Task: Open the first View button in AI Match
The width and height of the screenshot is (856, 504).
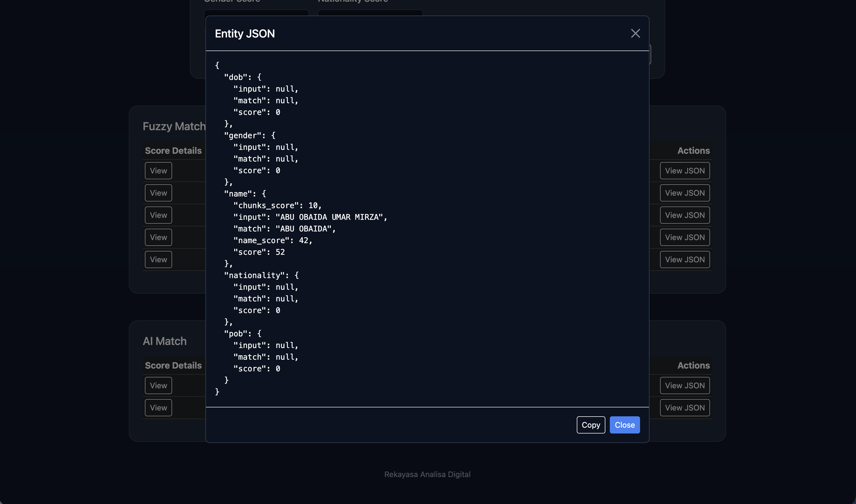Action: click(x=158, y=385)
